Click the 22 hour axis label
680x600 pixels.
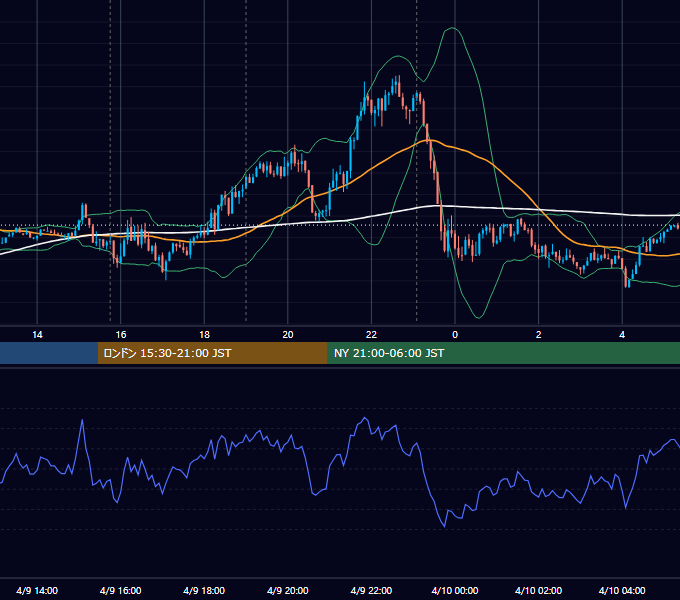point(371,335)
